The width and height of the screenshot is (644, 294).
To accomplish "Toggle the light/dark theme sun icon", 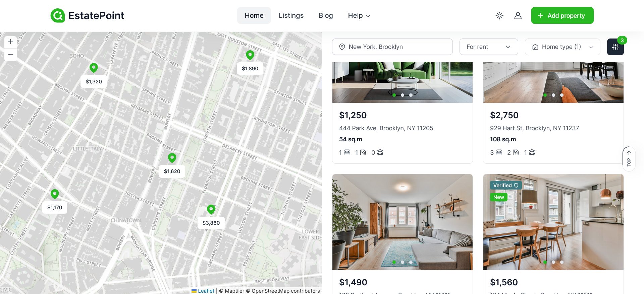I will [499, 15].
